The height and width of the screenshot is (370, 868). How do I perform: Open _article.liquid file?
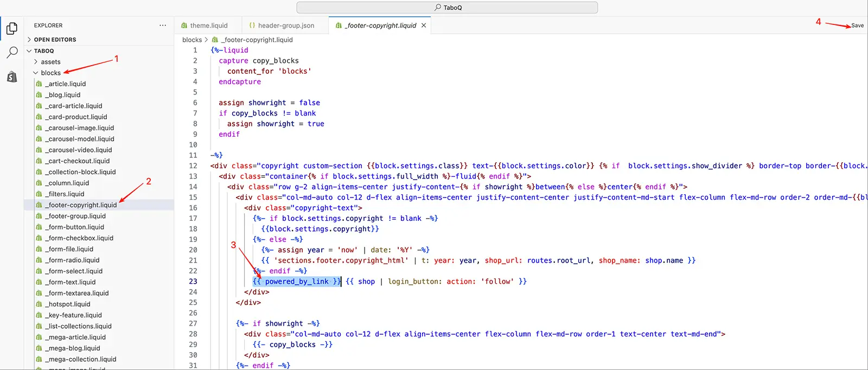click(x=66, y=84)
